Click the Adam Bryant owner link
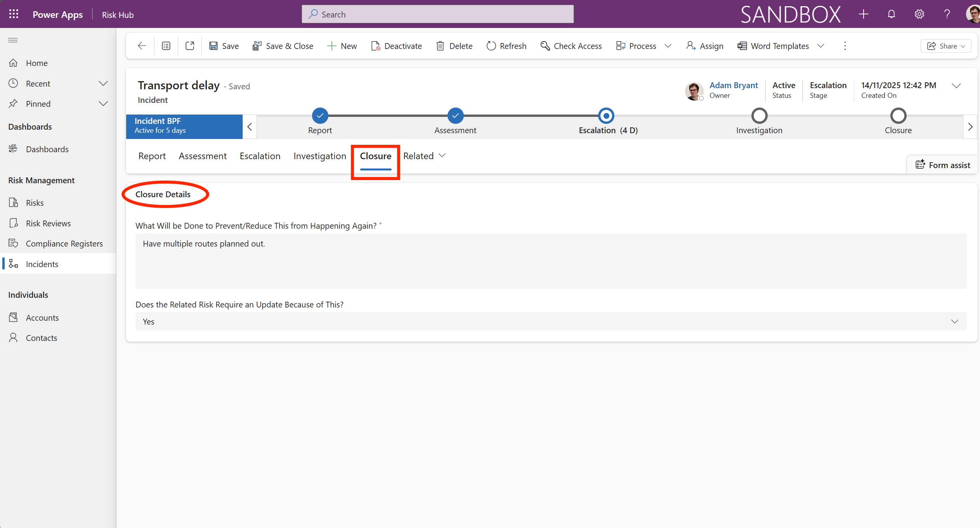This screenshot has height=528, width=980. (733, 85)
